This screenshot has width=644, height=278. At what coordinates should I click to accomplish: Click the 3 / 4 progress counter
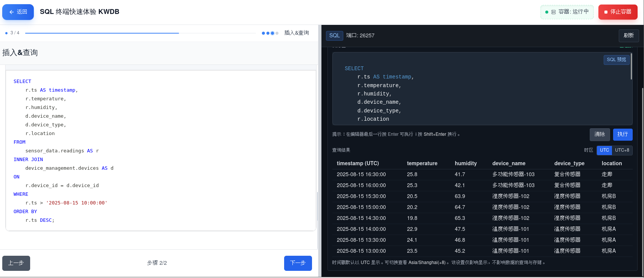coord(15,33)
